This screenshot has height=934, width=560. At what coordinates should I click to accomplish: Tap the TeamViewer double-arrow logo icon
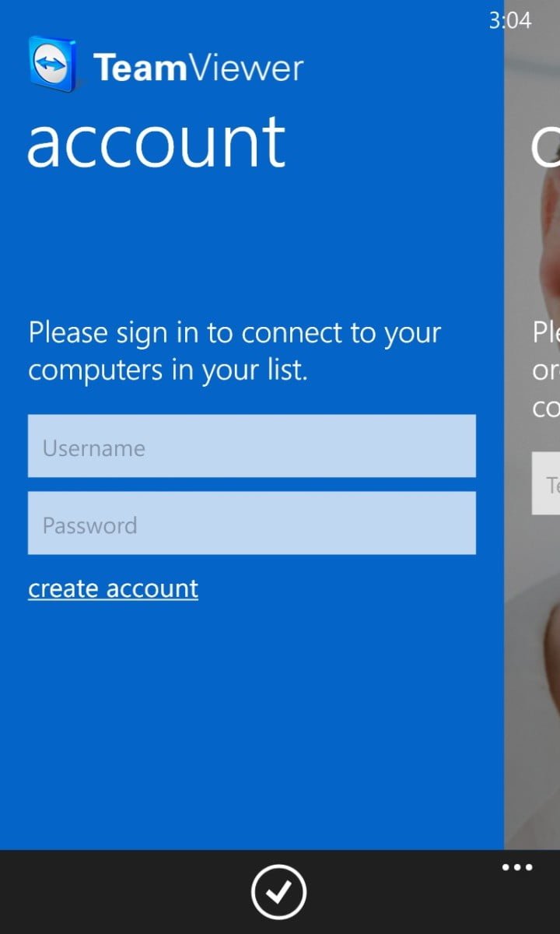click(x=54, y=65)
